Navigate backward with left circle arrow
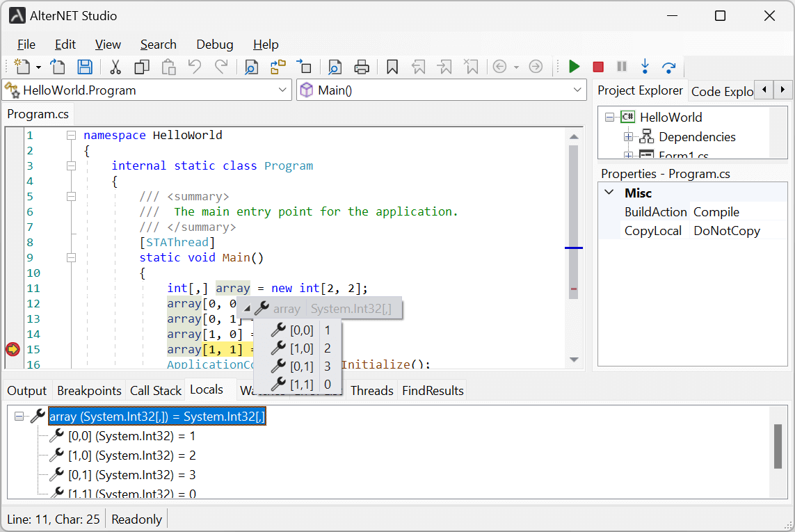795x532 pixels. pyautogui.click(x=499, y=67)
